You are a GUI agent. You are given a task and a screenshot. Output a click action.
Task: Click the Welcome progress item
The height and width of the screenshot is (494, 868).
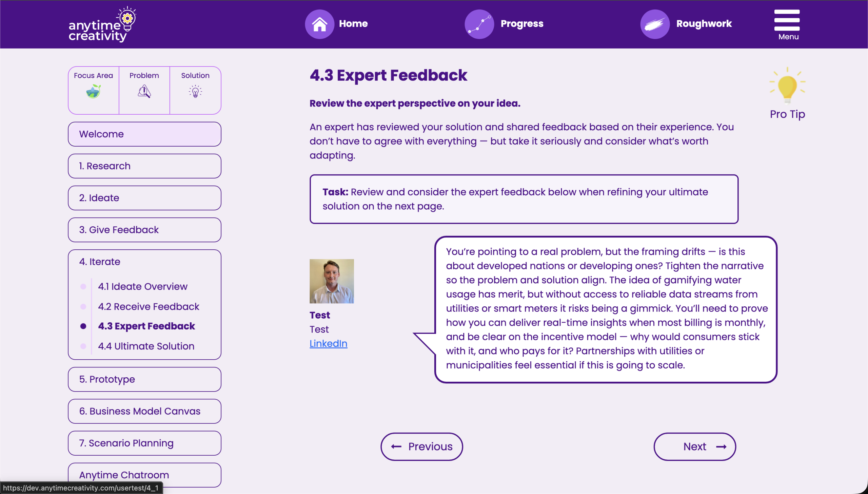coord(144,134)
